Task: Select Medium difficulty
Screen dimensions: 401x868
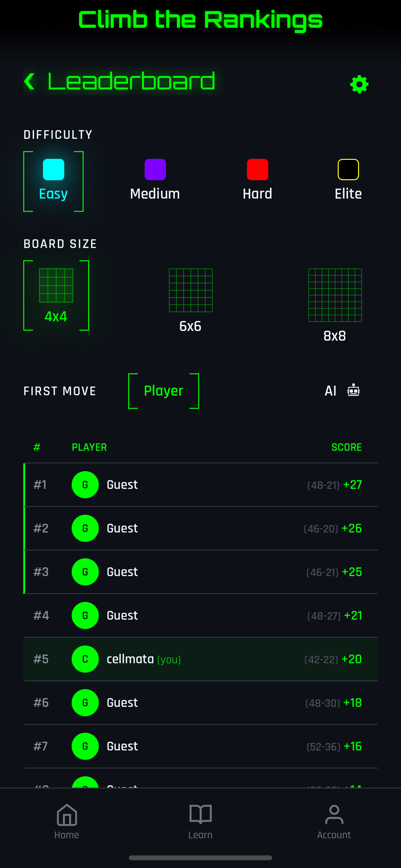Action: [x=155, y=179]
